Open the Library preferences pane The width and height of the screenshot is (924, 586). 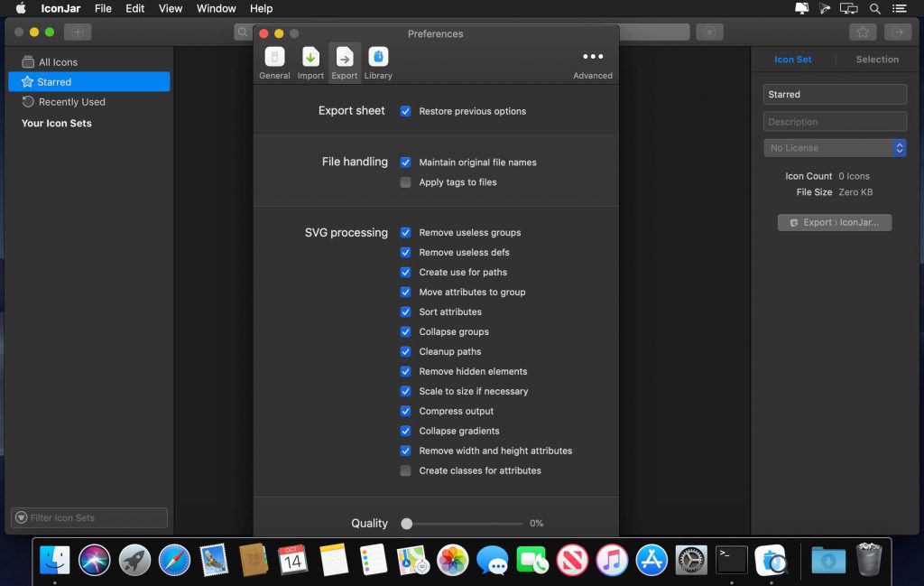point(378,62)
